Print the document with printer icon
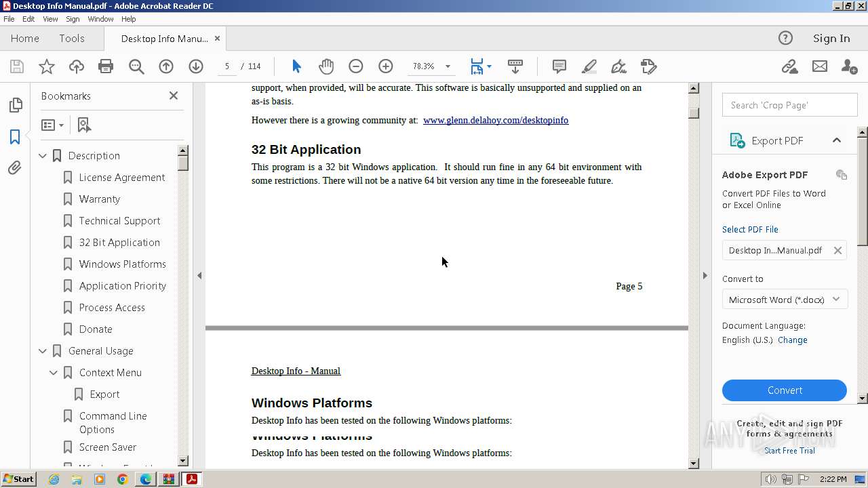The height and width of the screenshot is (488, 868). (x=106, y=66)
